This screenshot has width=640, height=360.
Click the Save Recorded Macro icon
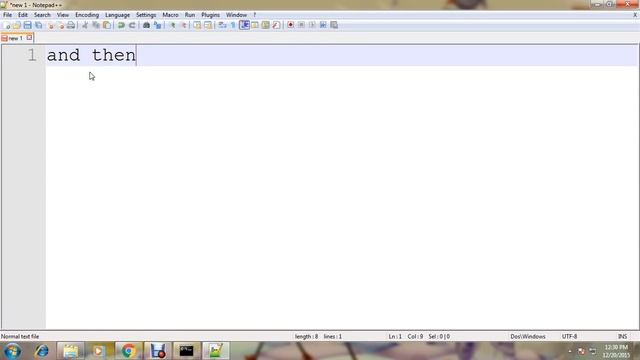click(x=334, y=25)
